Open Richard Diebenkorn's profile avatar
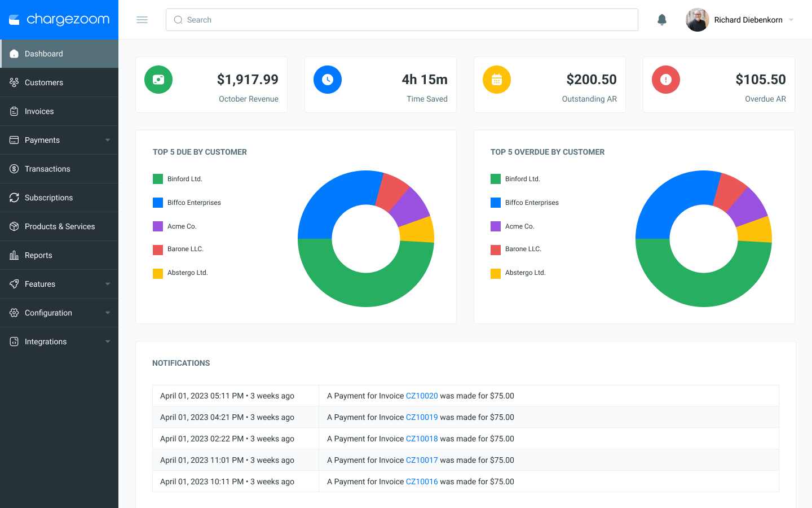Image resolution: width=812 pixels, height=508 pixels. (698, 20)
